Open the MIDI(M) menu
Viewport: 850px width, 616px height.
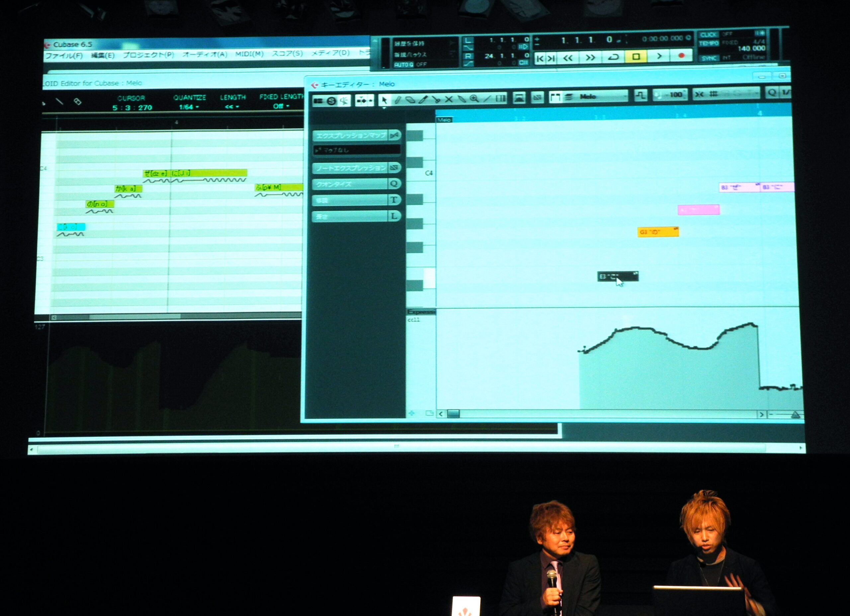pos(249,54)
